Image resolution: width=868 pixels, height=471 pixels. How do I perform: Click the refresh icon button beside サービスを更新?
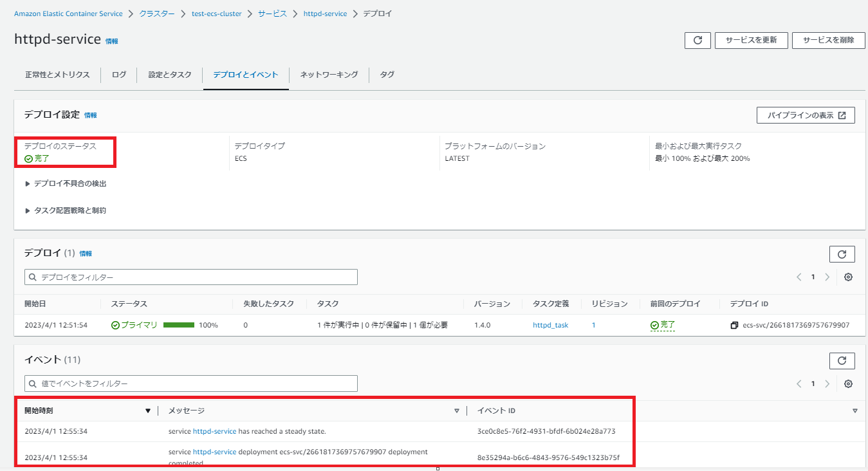697,40
